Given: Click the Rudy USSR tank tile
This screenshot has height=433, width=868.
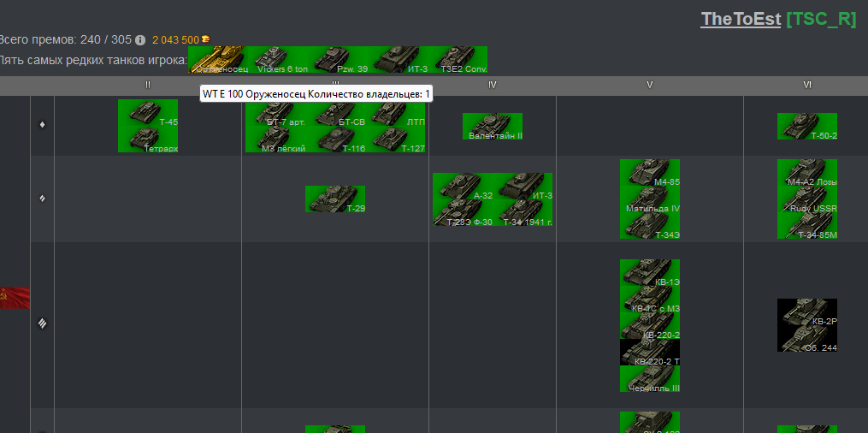Looking at the screenshot, I should (807, 199).
